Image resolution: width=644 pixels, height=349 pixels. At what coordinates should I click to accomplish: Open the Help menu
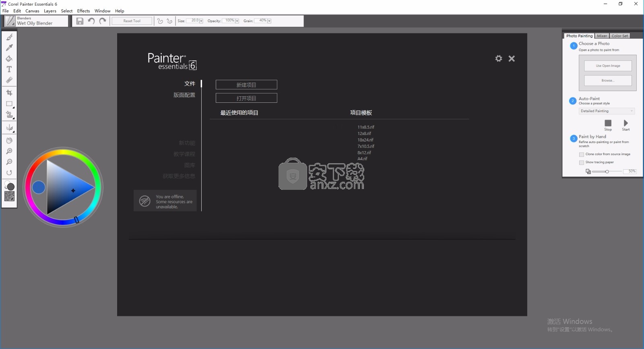coord(120,11)
